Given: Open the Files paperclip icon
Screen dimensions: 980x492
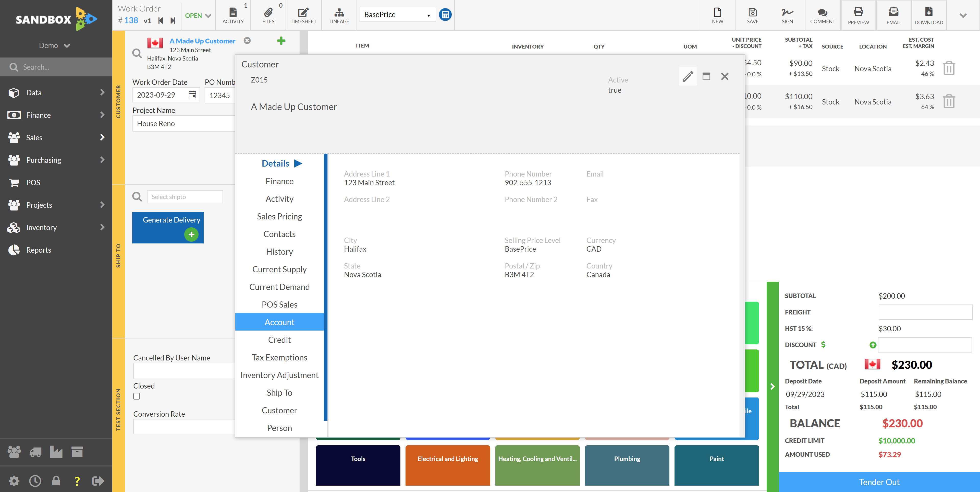Looking at the screenshot, I should 268,15.
